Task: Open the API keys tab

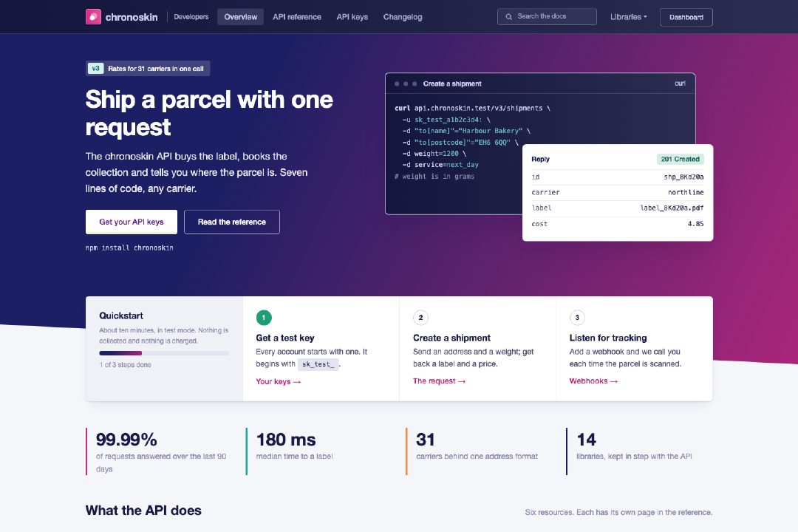Action: click(x=352, y=17)
